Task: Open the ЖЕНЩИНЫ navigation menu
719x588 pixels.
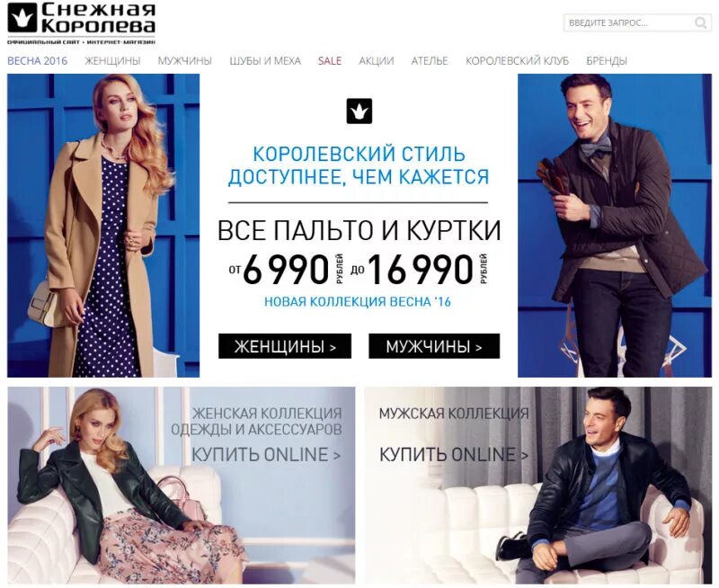Action: pyautogui.click(x=112, y=60)
